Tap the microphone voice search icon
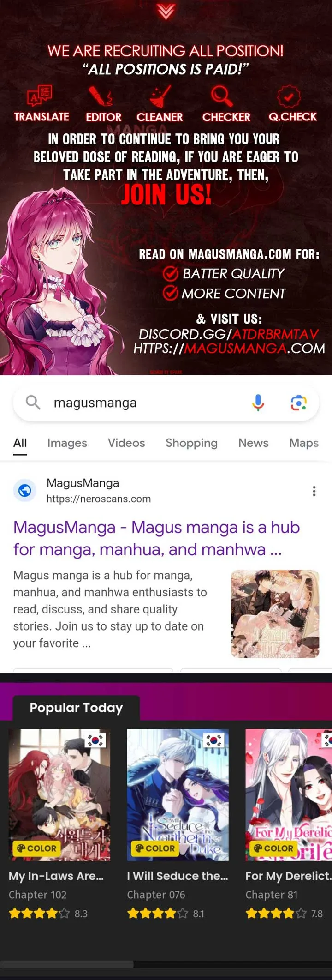Viewport: 332px width, 980px height. click(258, 403)
